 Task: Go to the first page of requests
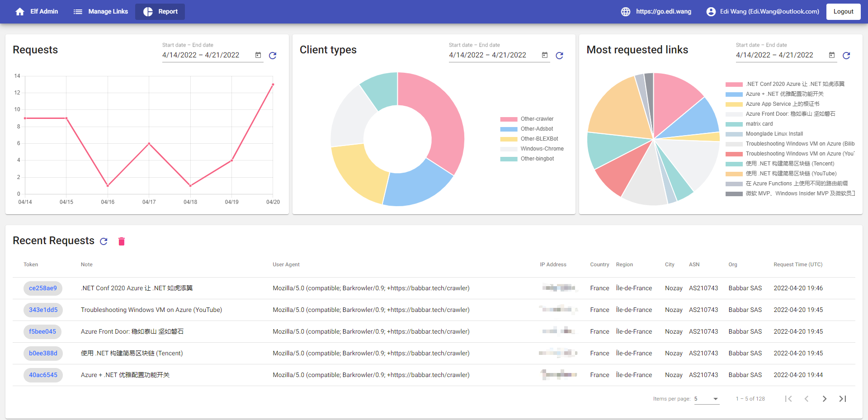(788, 399)
